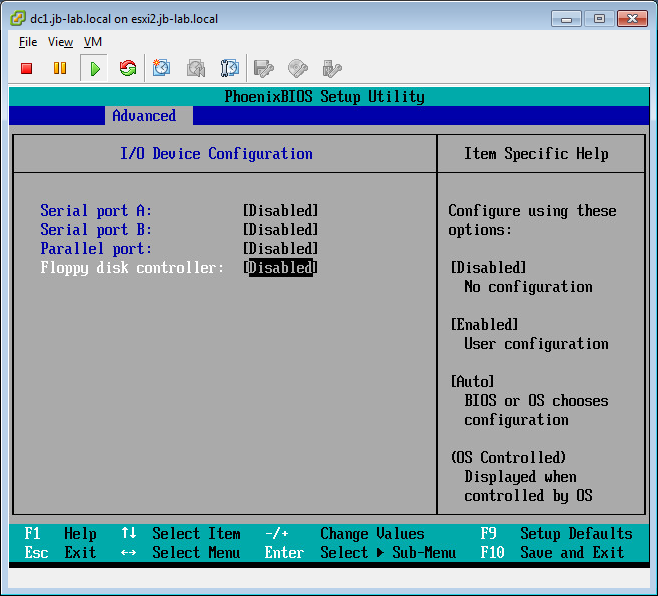
Task: Open the View menu
Action: 60,42
